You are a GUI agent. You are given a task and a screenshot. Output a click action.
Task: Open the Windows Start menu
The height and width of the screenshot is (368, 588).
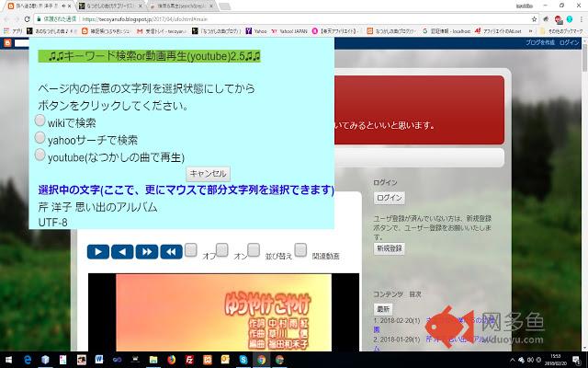(8, 360)
